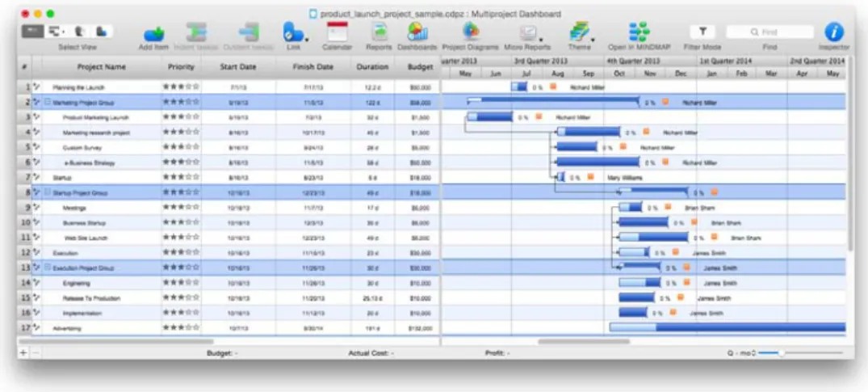Click the plus button at the bottom left
This screenshot has width=868, height=392.
[x=23, y=352]
